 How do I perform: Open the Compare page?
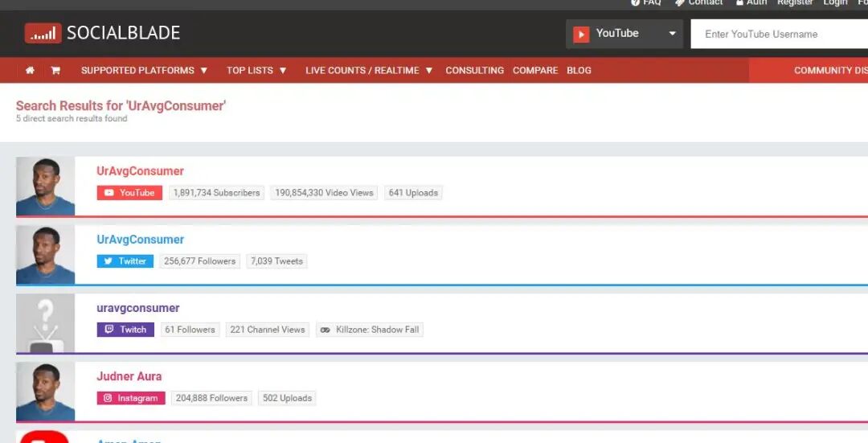[x=535, y=70]
